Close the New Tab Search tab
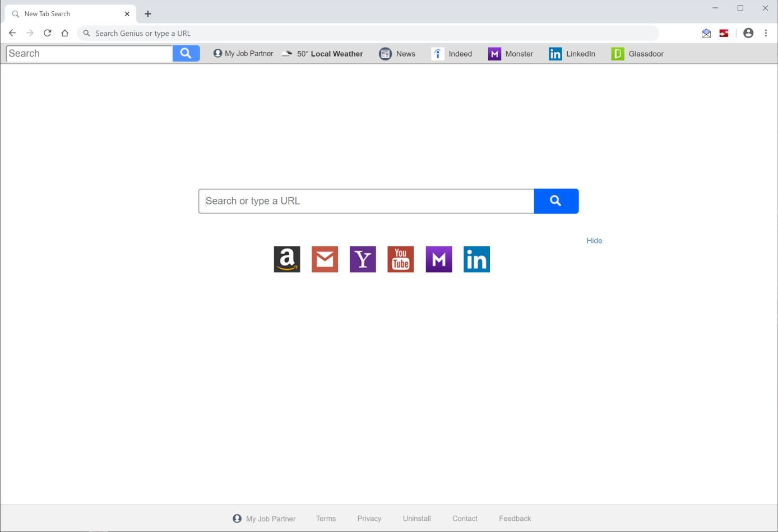Image resolution: width=778 pixels, height=532 pixels. pos(127,14)
